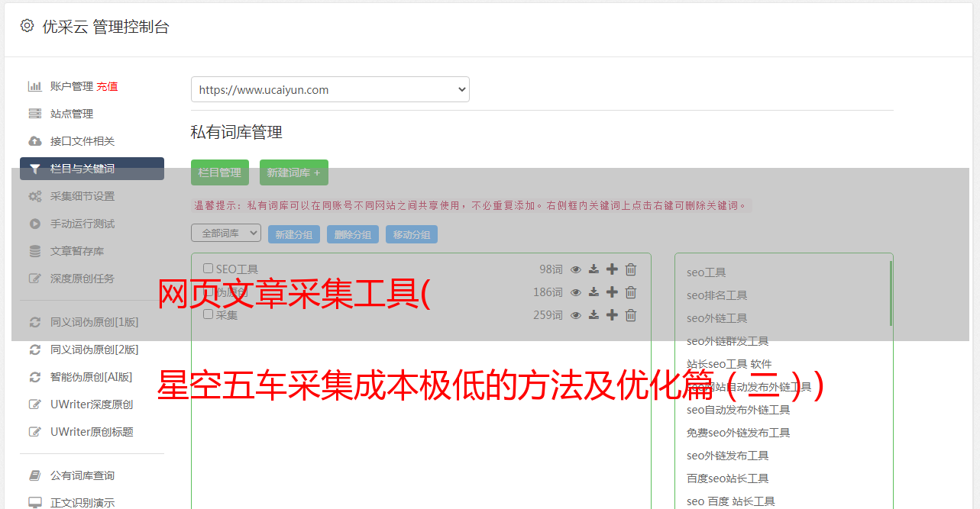The image size is (980, 509).
Task: Click the 深度原创任务 edit icon
Action: 35,279
